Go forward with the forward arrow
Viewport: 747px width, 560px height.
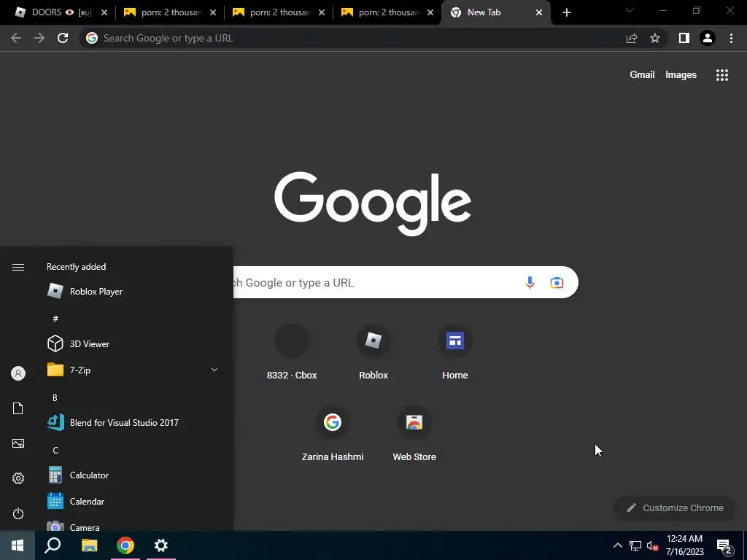39,38
